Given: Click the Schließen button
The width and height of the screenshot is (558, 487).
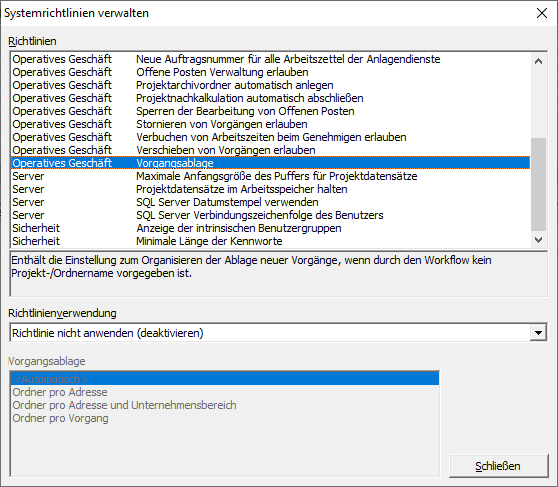Looking at the screenshot, I should tap(498, 466).
